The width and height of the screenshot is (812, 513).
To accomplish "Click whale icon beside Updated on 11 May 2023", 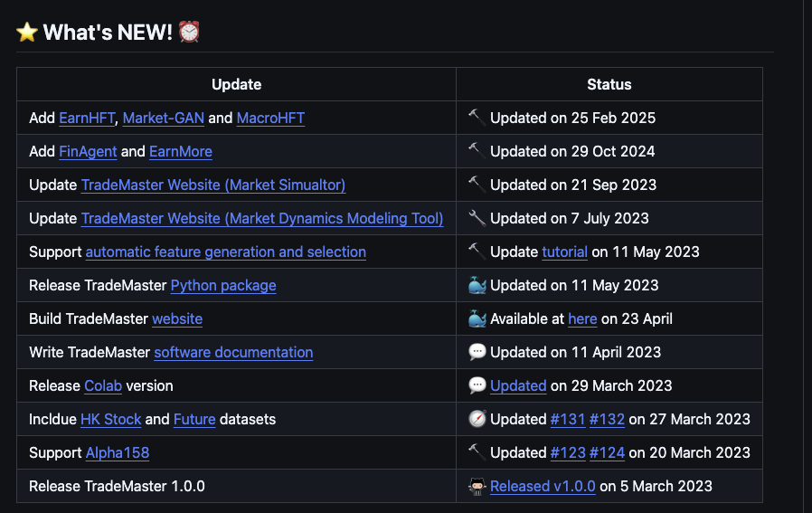I will coord(477,285).
